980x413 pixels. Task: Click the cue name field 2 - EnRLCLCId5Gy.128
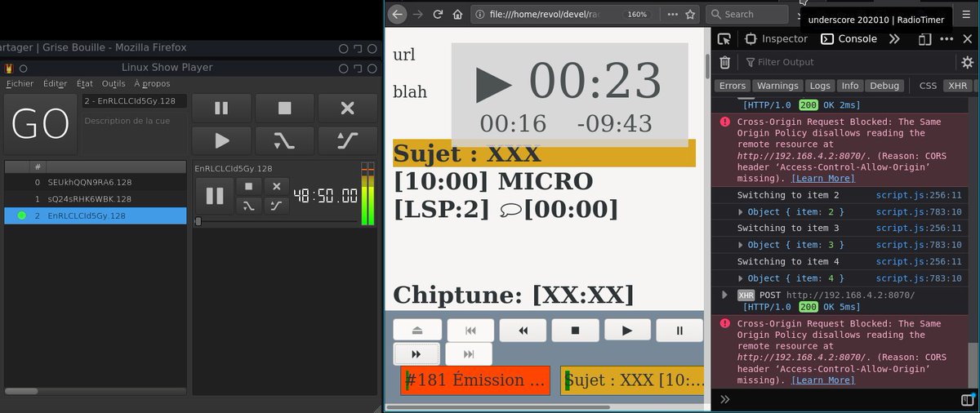(135, 101)
